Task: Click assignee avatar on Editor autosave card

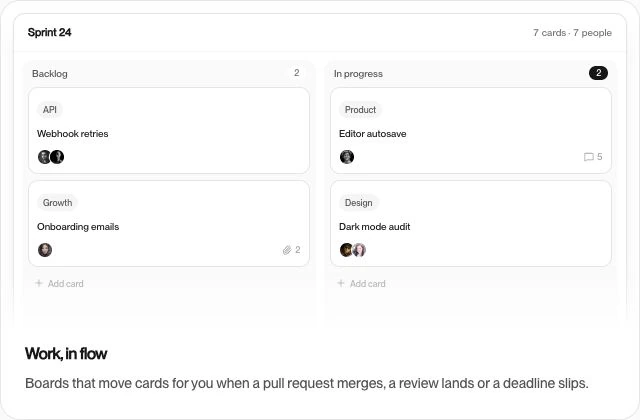Action: click(x=347, y=157)
